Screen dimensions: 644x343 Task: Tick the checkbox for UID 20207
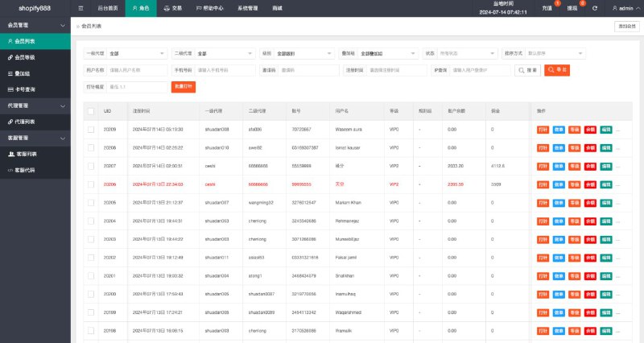91,166
